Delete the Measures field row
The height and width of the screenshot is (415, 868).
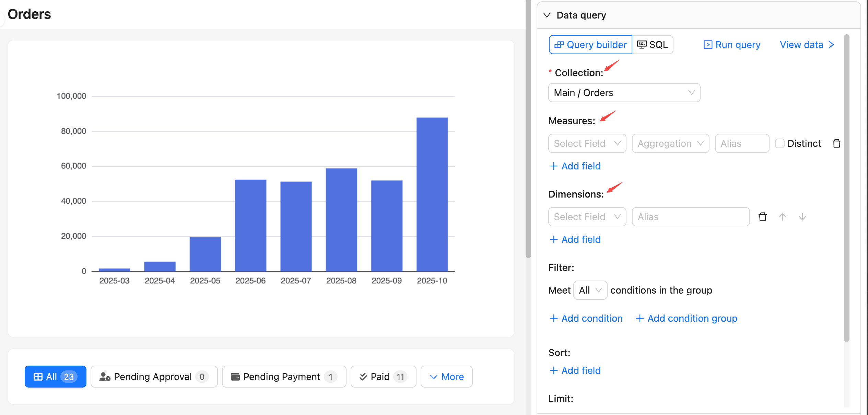coord(836,143)
